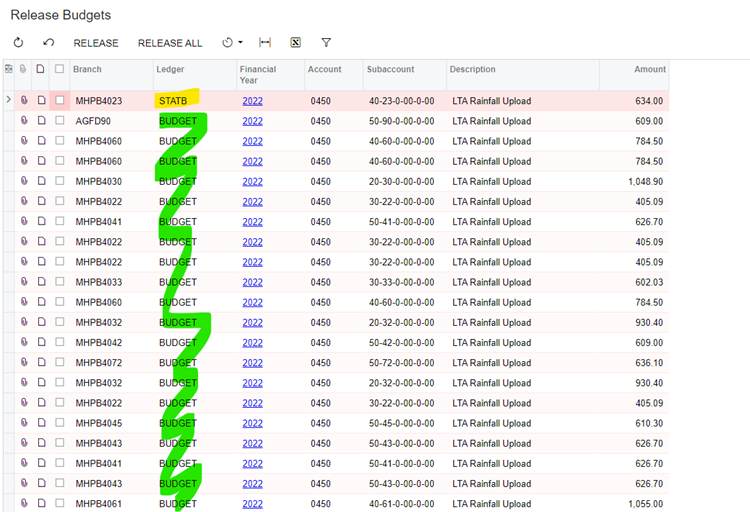Open attachments for the AGFD90 row
Viewport: 750px width, 512px height.
pos(24,121)
